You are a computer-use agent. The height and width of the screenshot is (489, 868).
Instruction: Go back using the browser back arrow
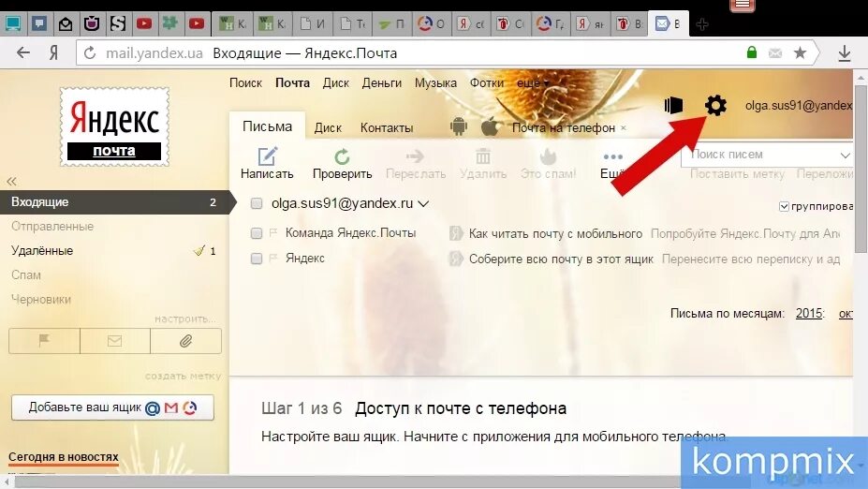[x=23, y=53]
